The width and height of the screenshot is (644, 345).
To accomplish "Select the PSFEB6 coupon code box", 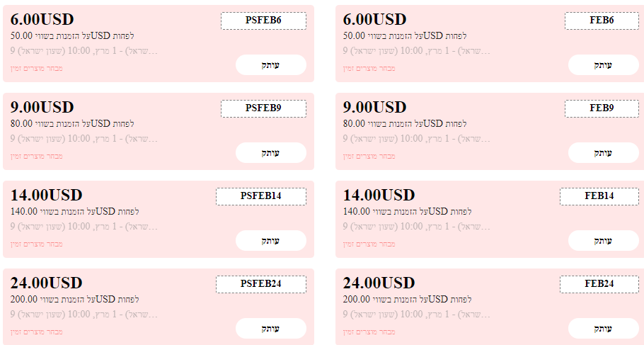I will [x=263, y=21].
